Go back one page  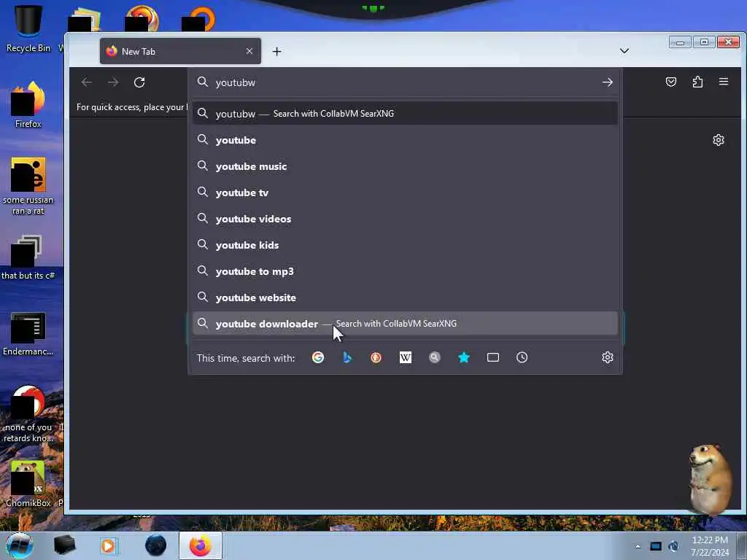86,82
